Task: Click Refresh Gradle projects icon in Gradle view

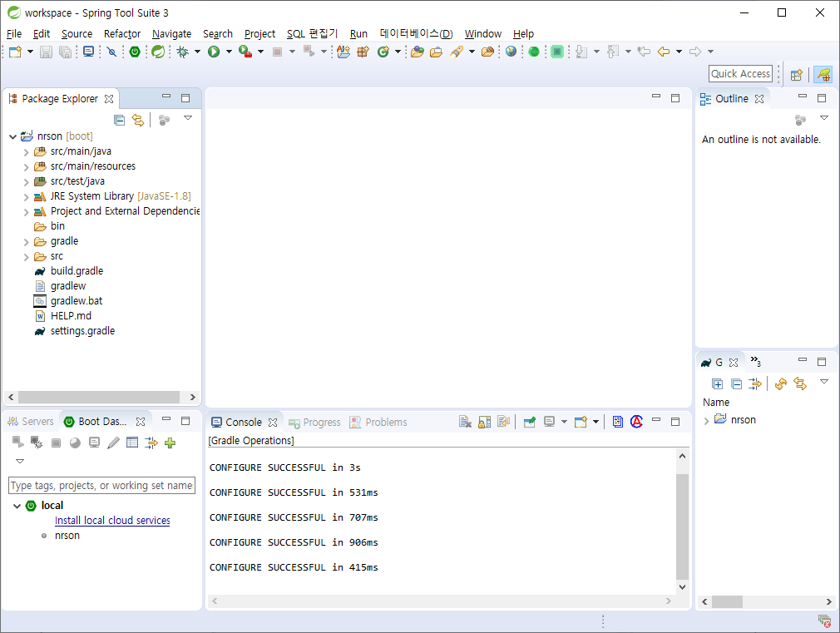Action: point(781,383)
